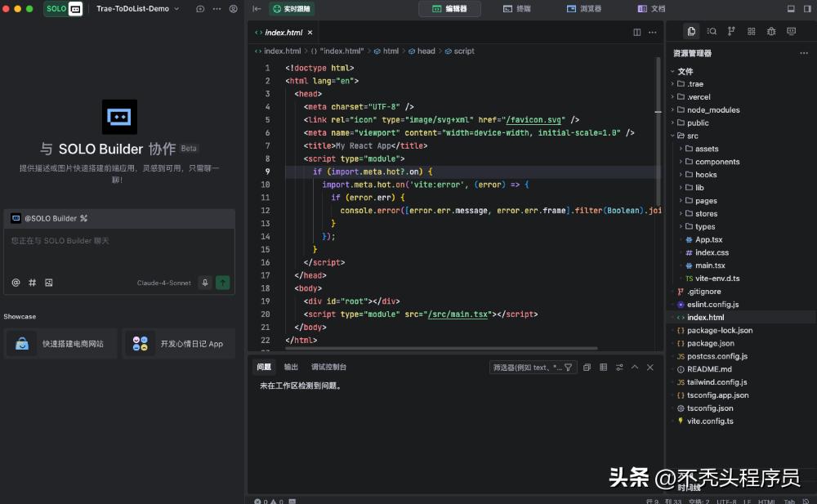The height and width of the screenshot is (504, 817).
Task: Select the Source Control icon in right sidebar
Action: pyautogui.click(x=731, y=31)
